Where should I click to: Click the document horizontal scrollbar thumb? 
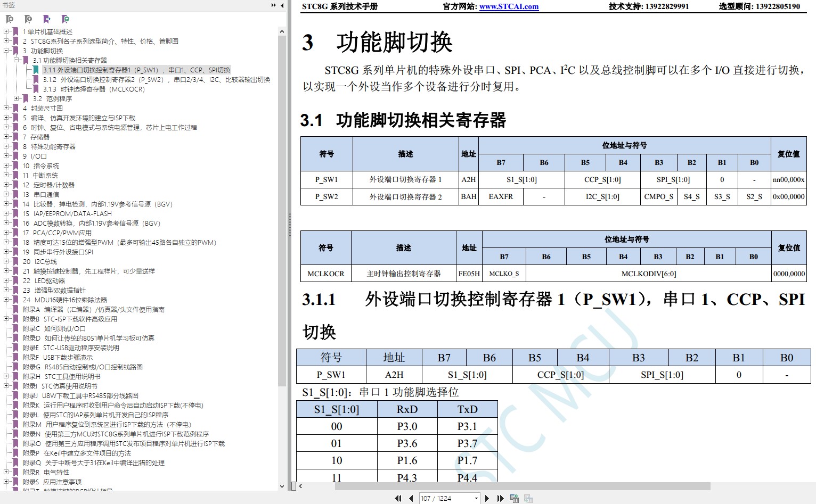(522, 486)
